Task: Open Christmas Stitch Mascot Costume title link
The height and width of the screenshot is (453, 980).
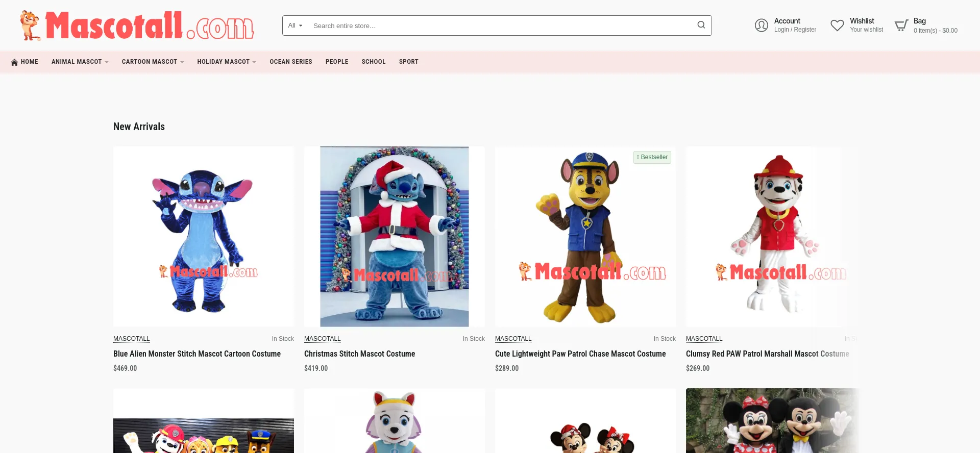Action: 359,354
